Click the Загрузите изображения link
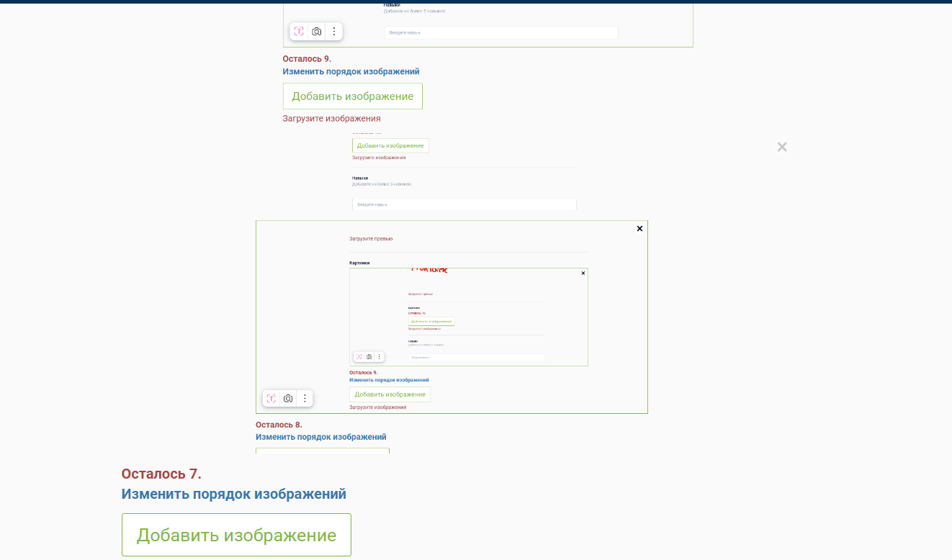This screenshot has height=560, width=952. click(x=331, y=118)
